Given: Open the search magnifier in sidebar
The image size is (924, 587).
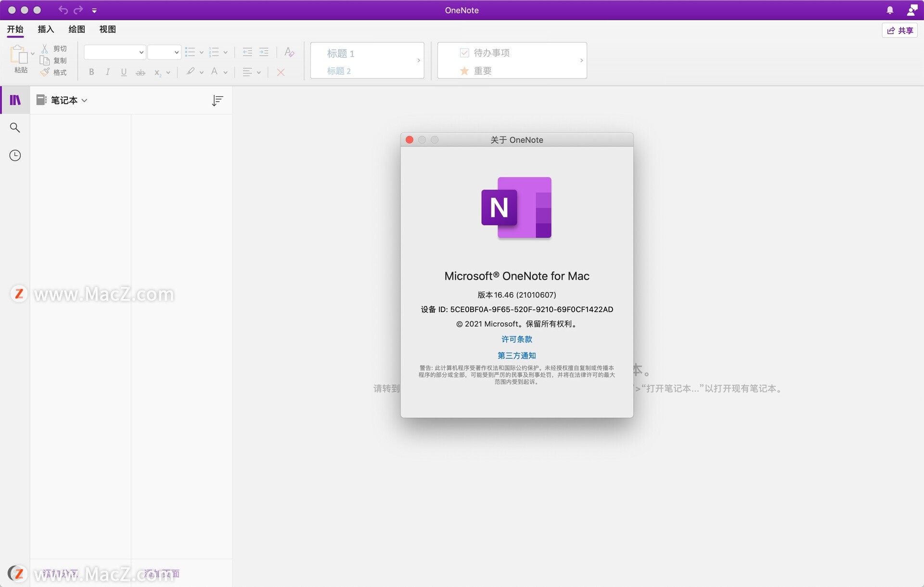Looking at the screenshot, I should [15, 128].
